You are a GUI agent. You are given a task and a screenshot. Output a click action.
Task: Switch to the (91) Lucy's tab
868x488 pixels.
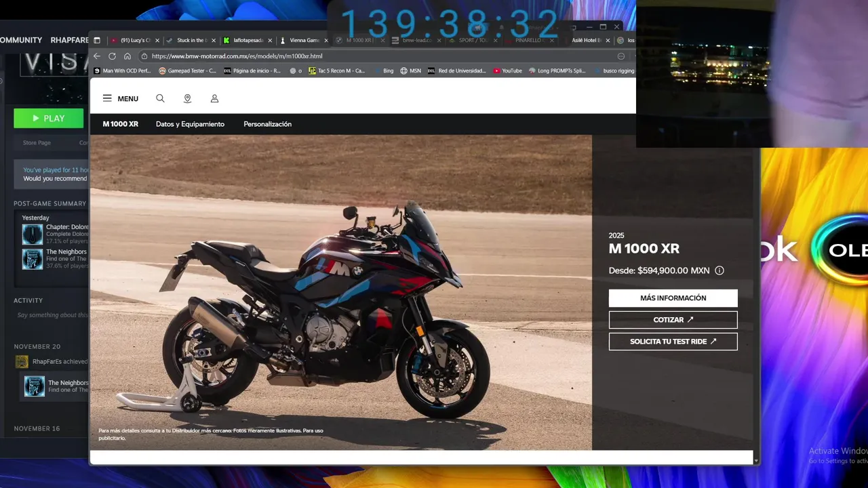click(134, 41)
